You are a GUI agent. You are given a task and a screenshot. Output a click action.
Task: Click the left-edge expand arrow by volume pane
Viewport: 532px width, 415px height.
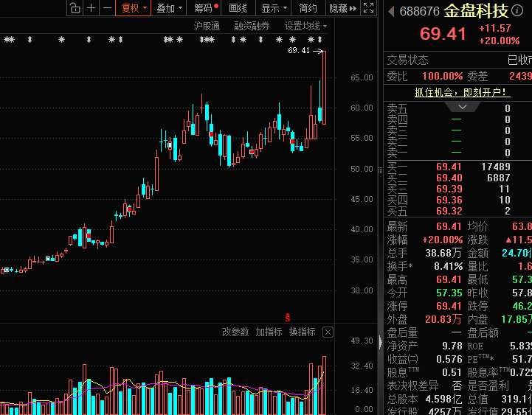[x=380, y=342]
